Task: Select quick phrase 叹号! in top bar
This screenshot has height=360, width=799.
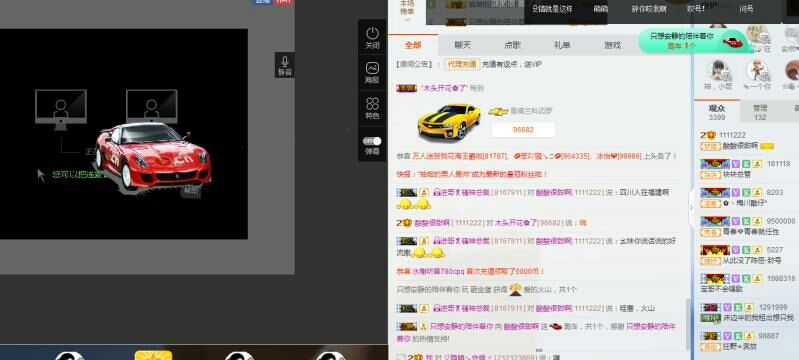Action: [x=696, y=9]
